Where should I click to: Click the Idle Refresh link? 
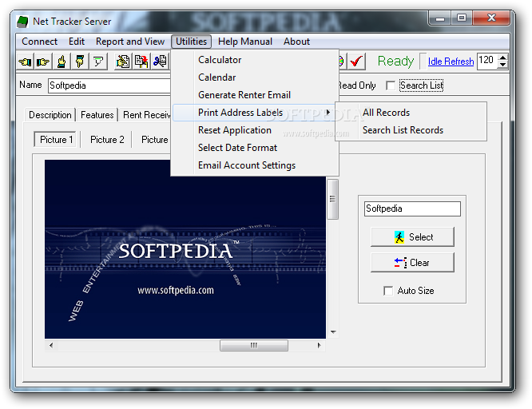pos(451,62)
